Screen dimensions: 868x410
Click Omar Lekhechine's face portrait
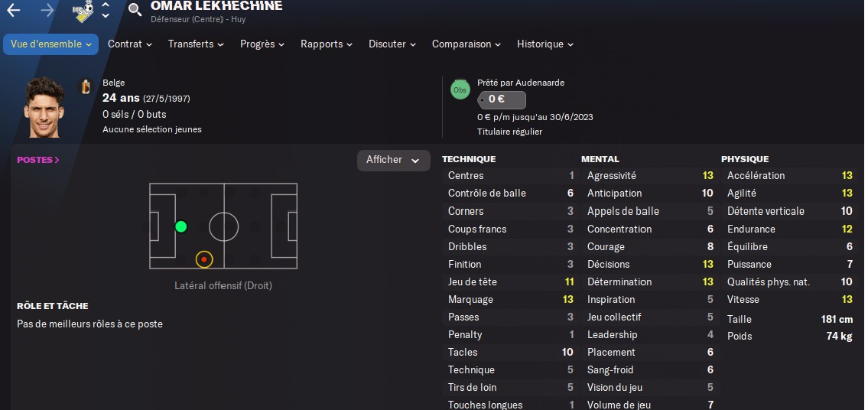[x=44, y=107]
